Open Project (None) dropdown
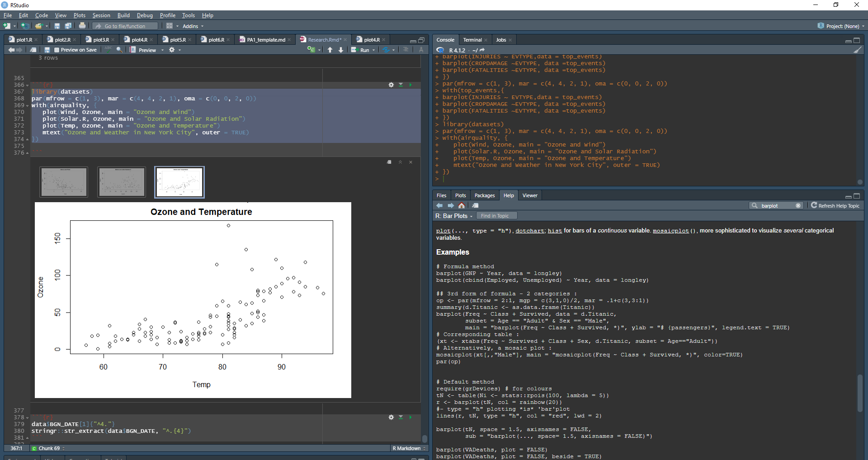The image size is (868, 460). click(841, 26)
